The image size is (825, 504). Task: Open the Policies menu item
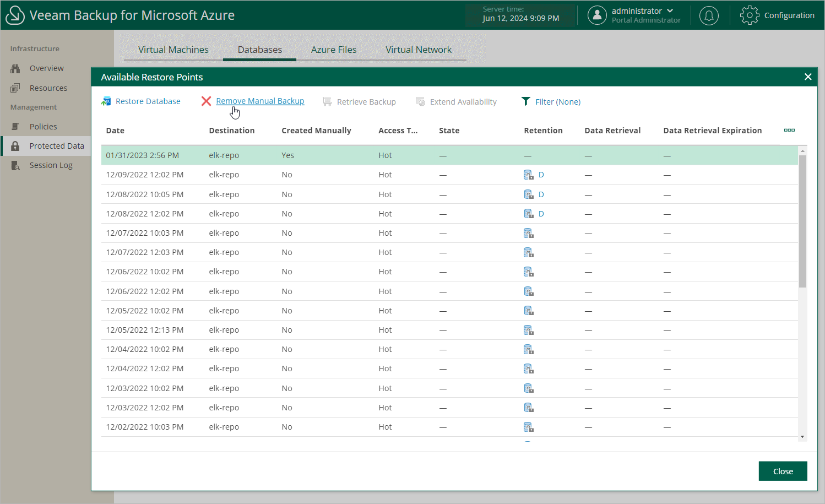click(x=43, y=127)
